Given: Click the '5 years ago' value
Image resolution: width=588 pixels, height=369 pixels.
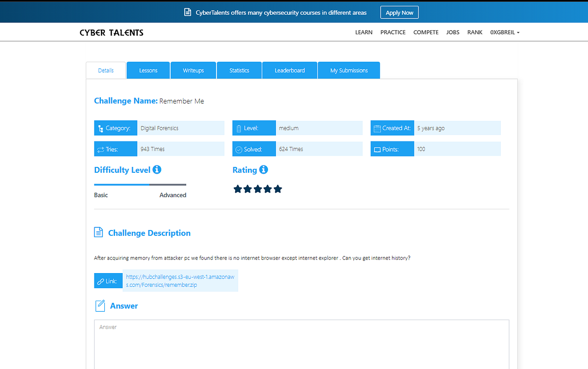Looking at the screenshot, I should pyautogui.click(x=431, y=128).
